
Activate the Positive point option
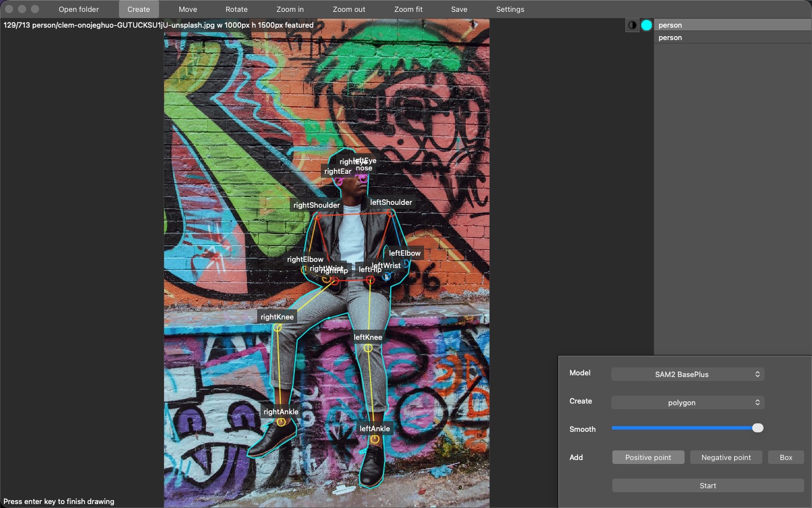pyautogui.click(x=648, y=457)
